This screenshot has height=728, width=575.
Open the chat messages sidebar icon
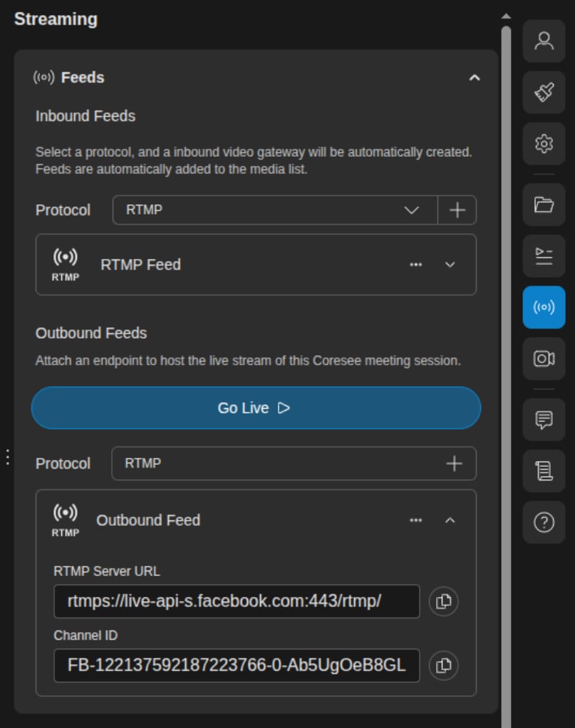[x=544, y=420]
